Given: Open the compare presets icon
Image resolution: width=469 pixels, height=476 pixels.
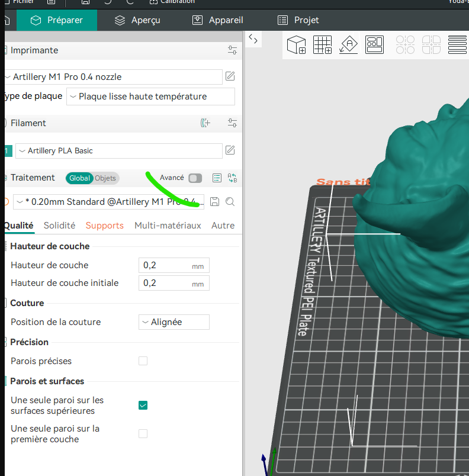Looking at the screenshot, I should [232, 178].
